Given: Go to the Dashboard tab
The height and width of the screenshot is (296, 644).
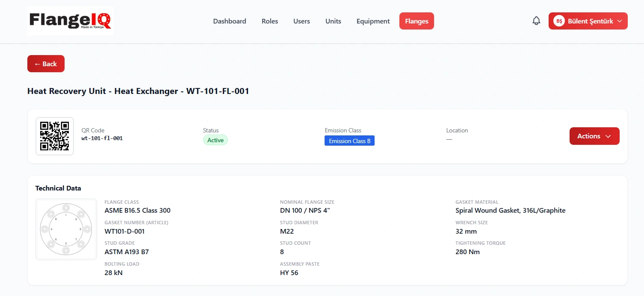Looking at the screenshot, I should point(230,21).
